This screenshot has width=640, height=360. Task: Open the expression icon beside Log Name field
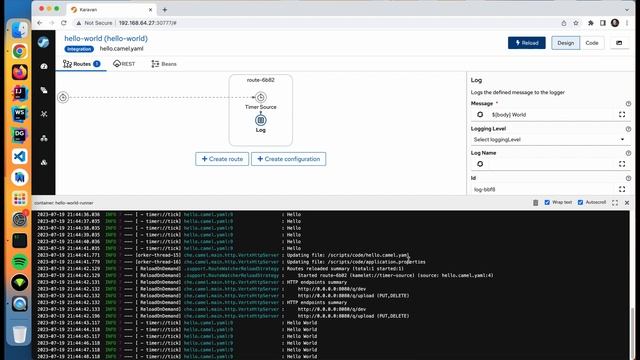[480, 164]
